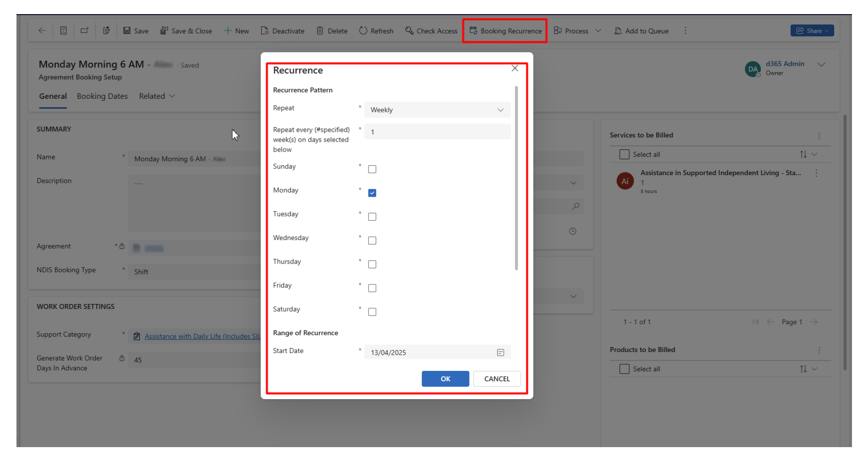This screenshot has width=868, height=465.
Task: Click the Recurrence dialog vertical scrollbar
Action: click(x=516, y=179)
